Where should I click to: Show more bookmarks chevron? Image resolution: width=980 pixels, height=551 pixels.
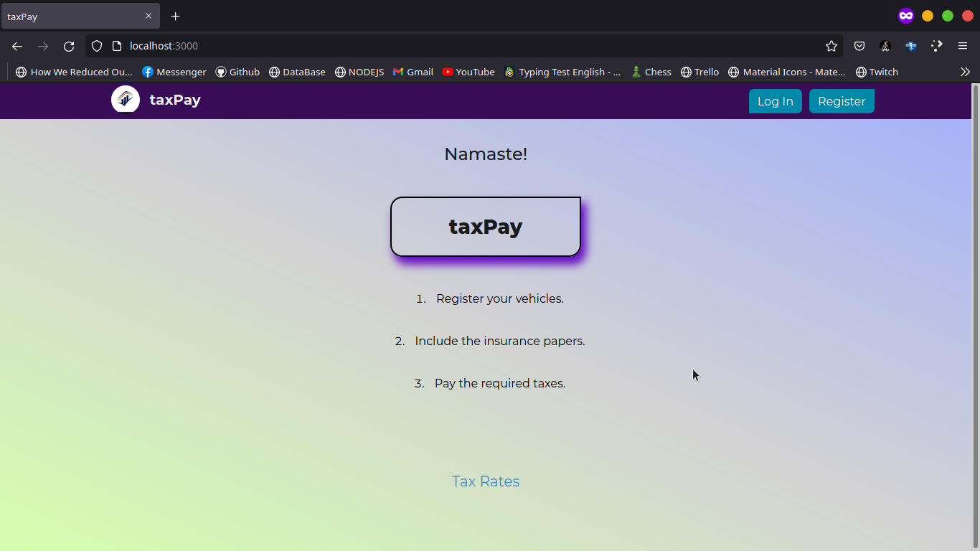965,72
